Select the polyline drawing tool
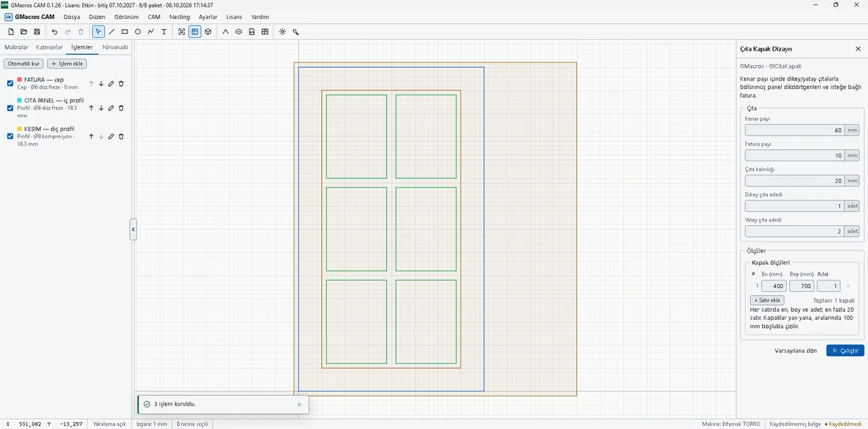The width and height of the screenshot is (868, 429). click(x=151, y=32)
